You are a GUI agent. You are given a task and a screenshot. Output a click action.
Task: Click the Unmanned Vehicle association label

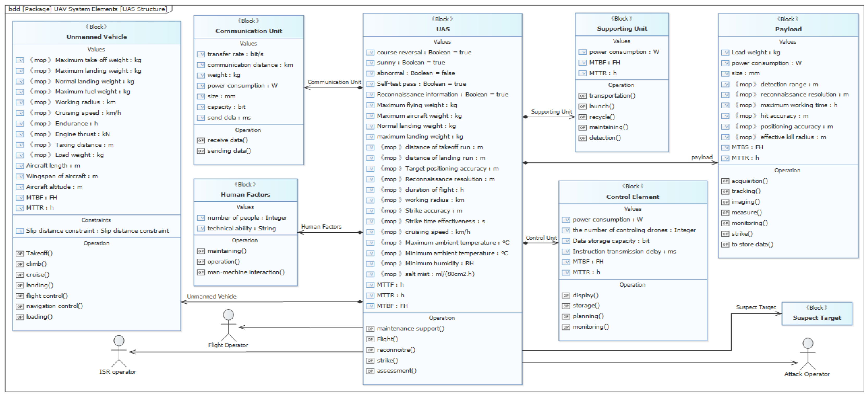tap(212, 297)
